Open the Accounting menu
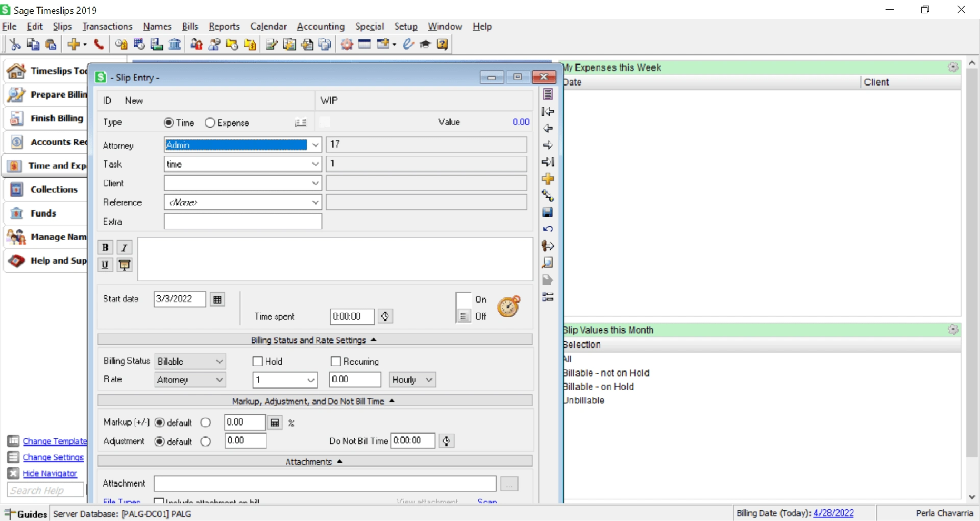 [x=321, y=27]
